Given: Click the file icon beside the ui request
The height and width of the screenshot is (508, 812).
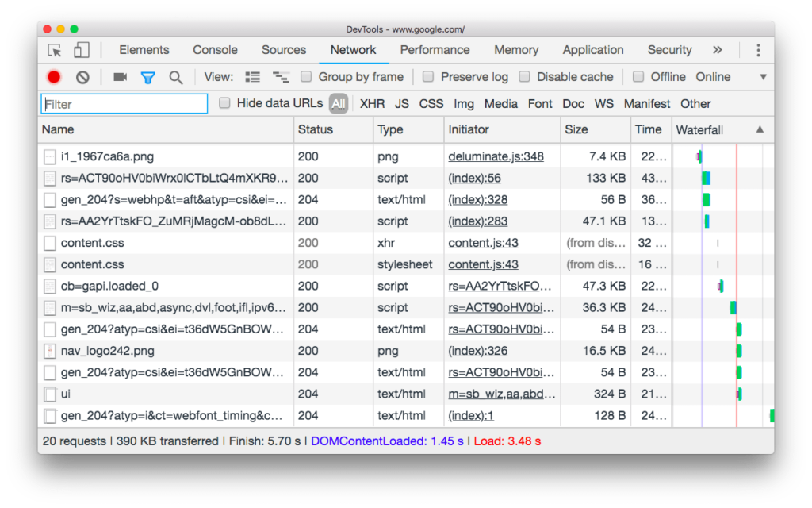Looking at the screenshot, I should [x=50, y=394].
